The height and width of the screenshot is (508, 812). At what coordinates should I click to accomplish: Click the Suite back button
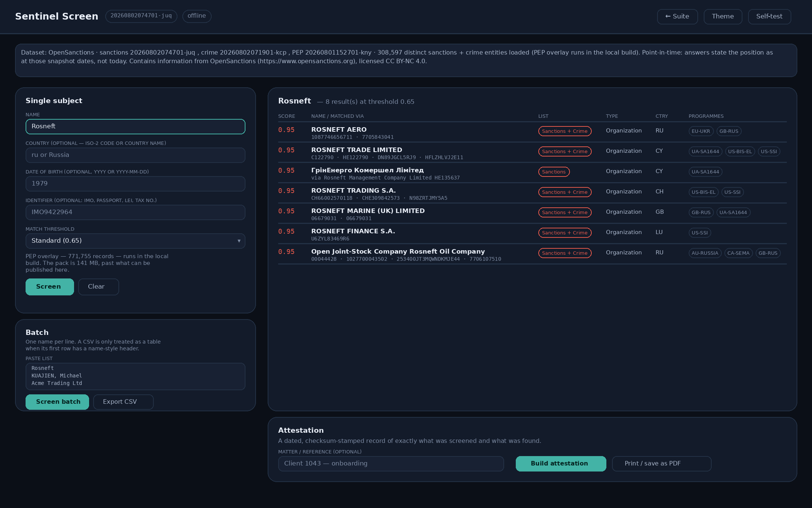click(677, 17)
